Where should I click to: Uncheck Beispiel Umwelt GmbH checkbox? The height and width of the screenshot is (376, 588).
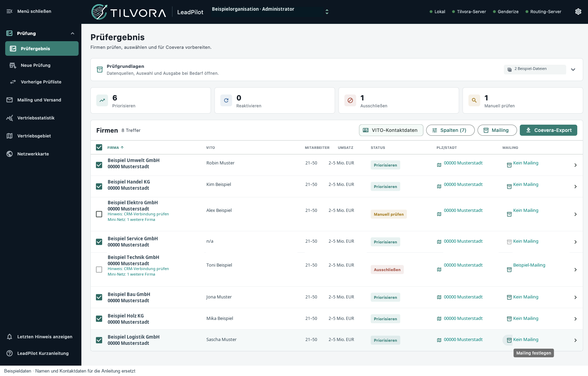[99, 165]
